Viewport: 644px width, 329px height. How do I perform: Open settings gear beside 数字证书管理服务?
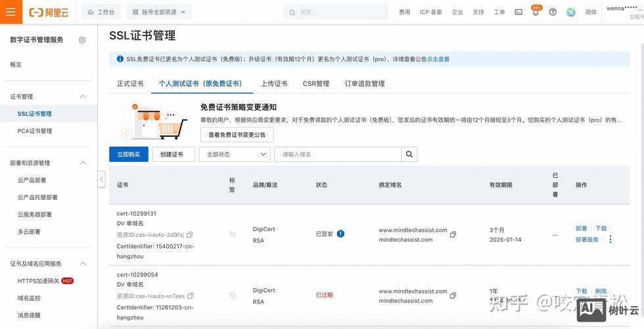[82, 40]
